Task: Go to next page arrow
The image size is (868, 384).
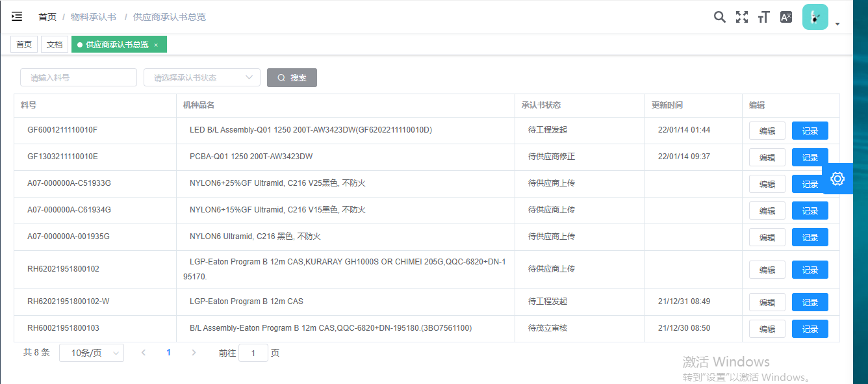Action: point(194,353)
